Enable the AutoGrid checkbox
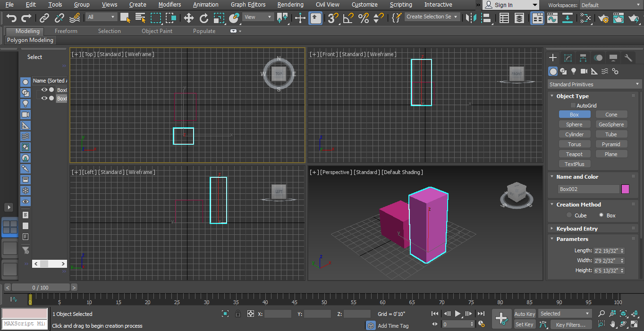The image size is (644, 331). coord(573,106)
